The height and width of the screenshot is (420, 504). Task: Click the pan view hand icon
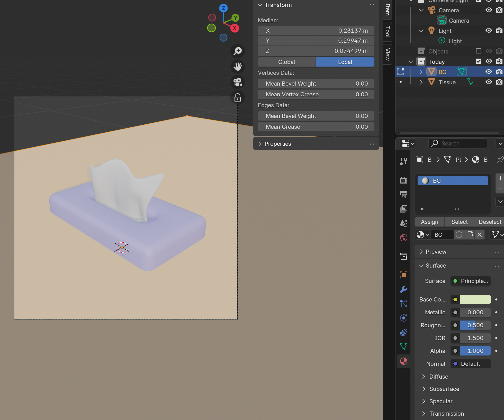[238, 67]
